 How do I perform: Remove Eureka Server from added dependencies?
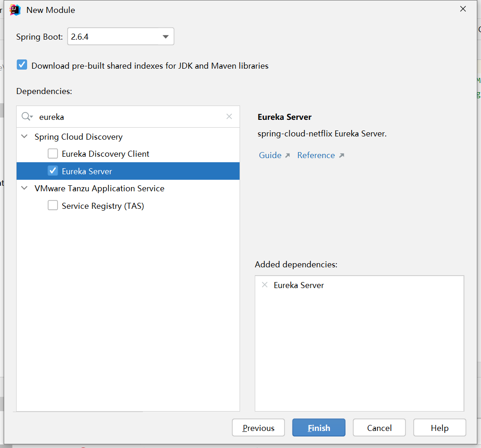pos(264,285)
